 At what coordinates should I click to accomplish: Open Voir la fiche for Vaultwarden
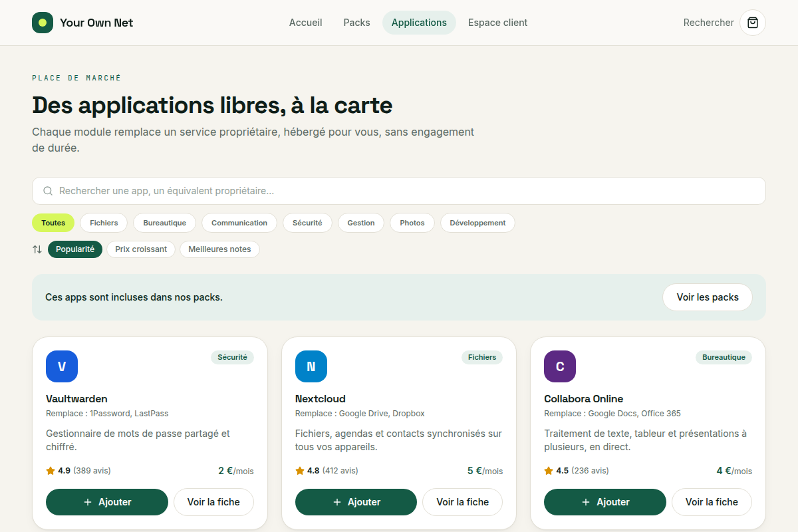tap(213, 502)
